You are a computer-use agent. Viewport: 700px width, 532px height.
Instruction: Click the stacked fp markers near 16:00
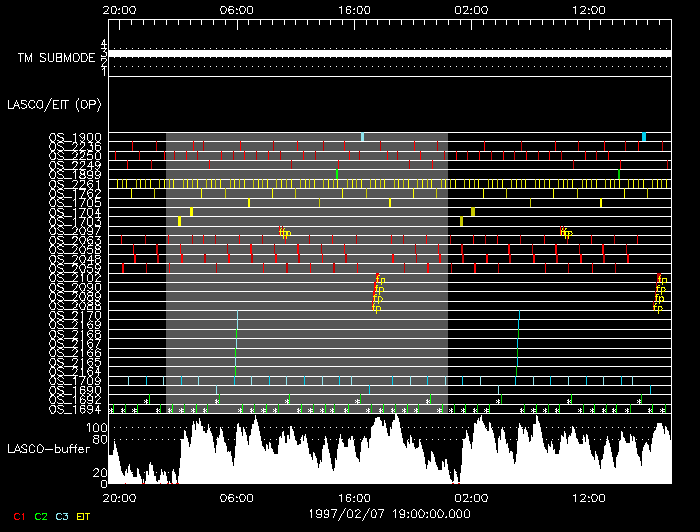pyautogui.click(x=378, y=293)
